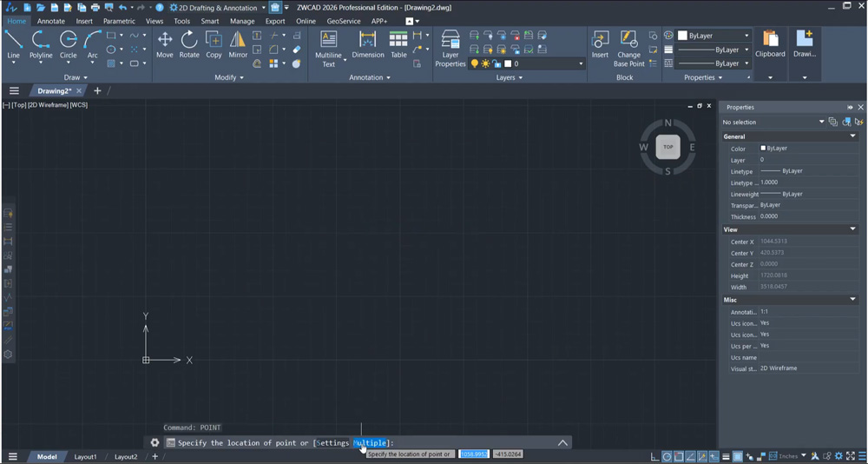Select the Polyline tool
Image resolution: width=868 pixels, height=464 pixels.
point(41,45)
